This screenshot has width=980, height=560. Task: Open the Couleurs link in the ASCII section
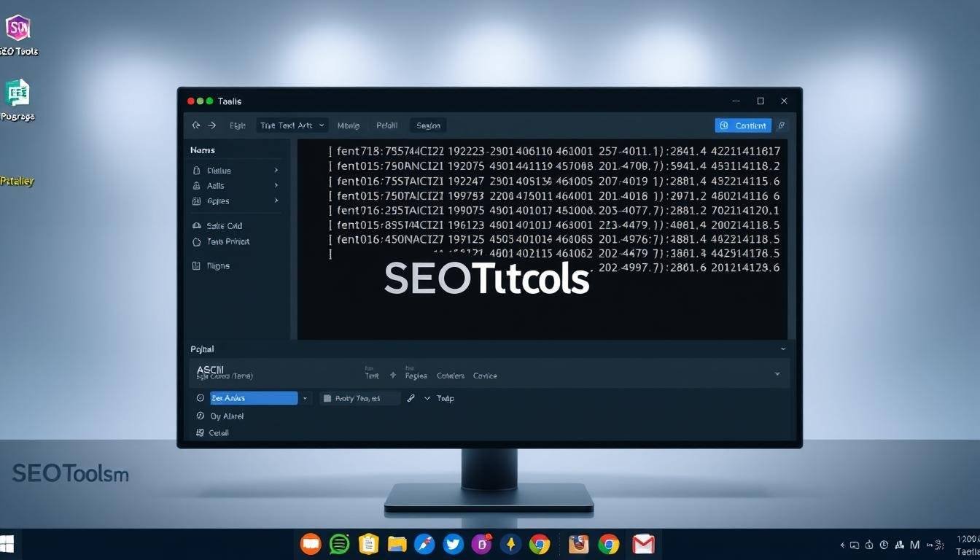(450, 376)
